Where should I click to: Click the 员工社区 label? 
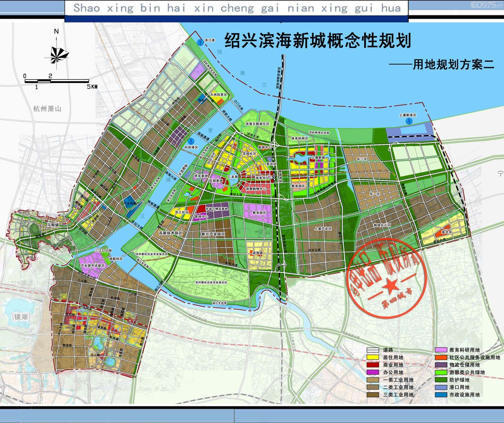pos(182,212)
